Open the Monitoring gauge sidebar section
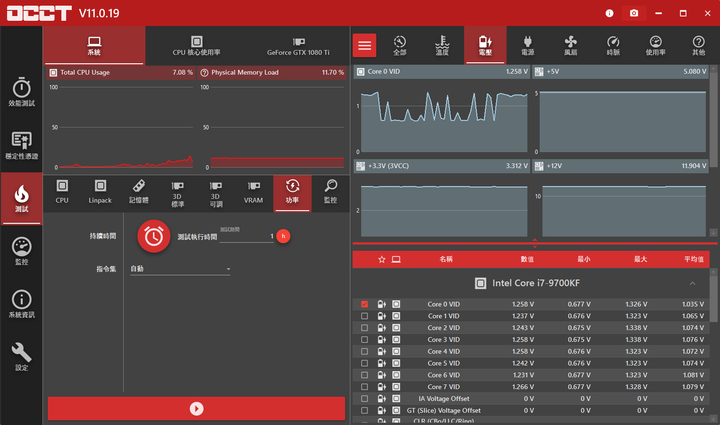This screenshot has width=720, height=425. (22, 252)
